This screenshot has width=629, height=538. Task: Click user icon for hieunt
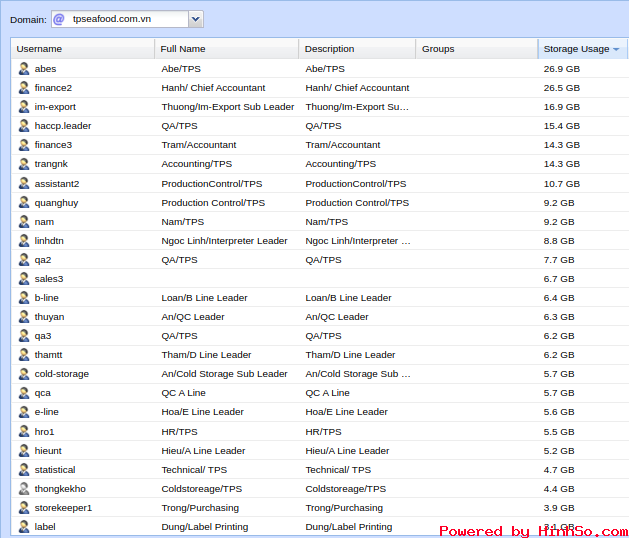[x=24, y=451]
